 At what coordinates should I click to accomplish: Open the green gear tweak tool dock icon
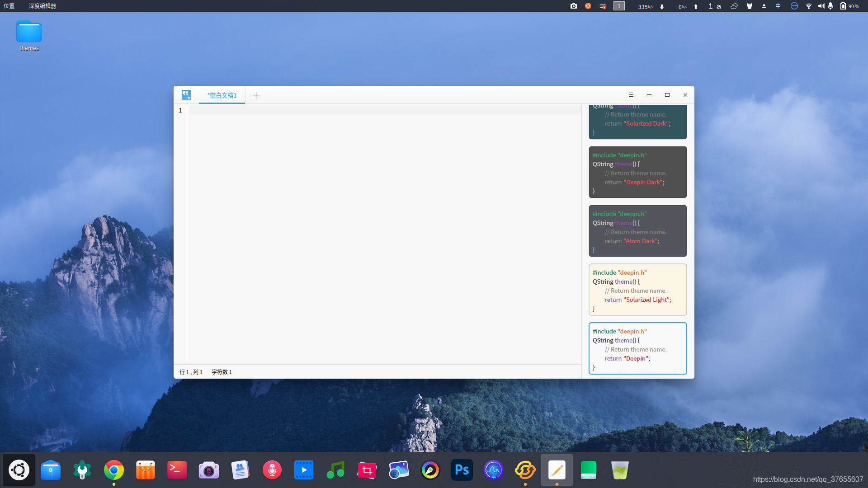tap(82, 470)
